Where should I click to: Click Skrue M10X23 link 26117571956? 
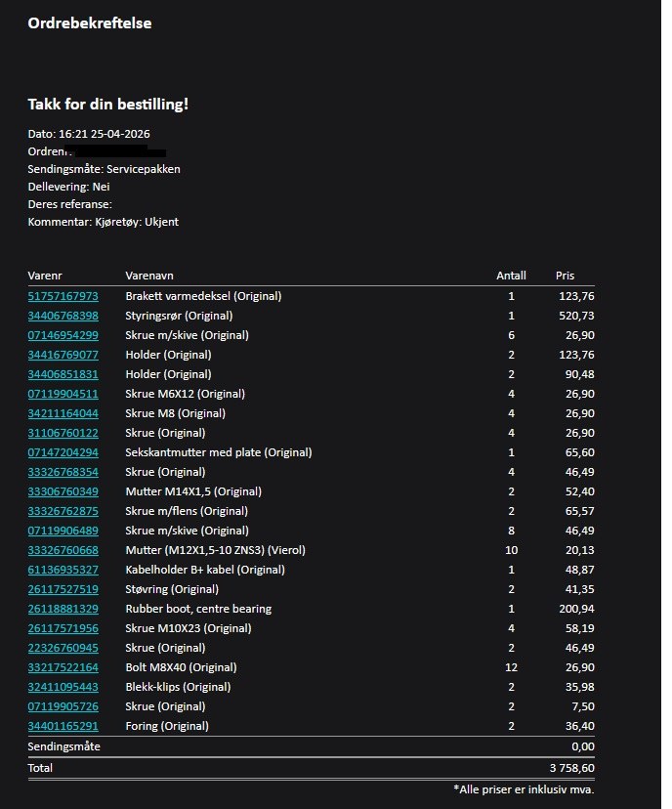pyautogui.click(x=63, y=628)
